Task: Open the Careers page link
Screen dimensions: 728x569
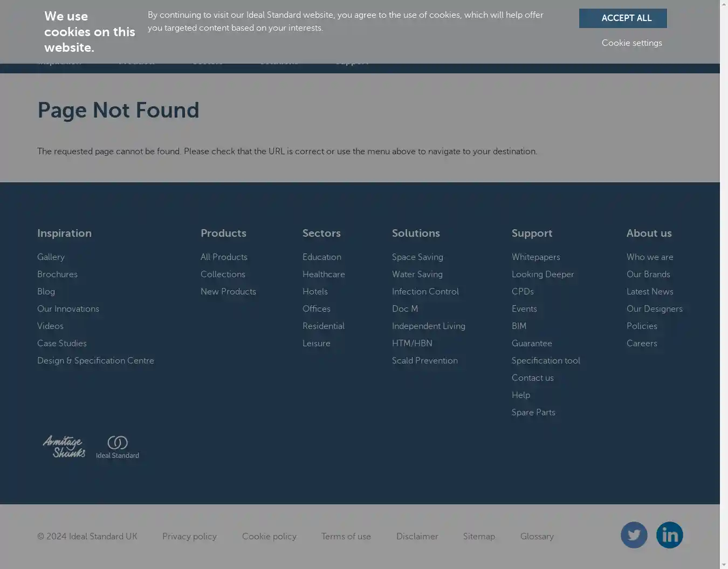Action: coord(642,344)
